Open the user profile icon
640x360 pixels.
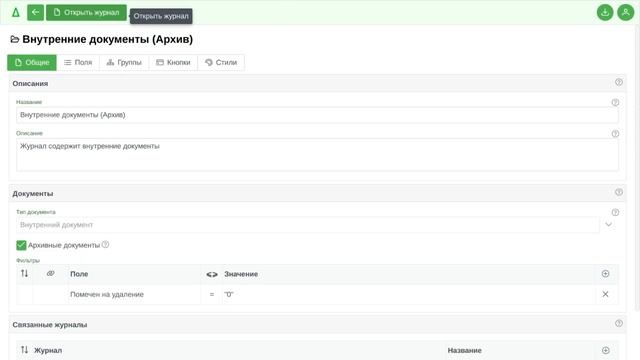point(625,13)
